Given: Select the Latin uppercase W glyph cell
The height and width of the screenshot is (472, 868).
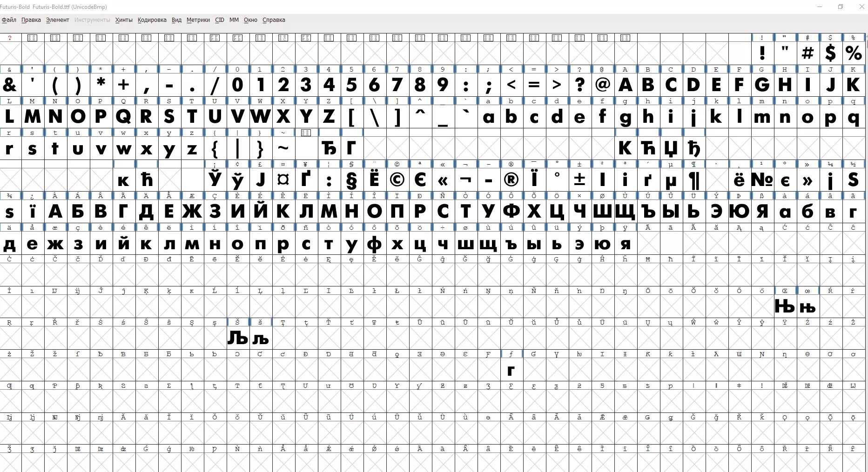Looking at the screenshot, I should tap(261, 116).
